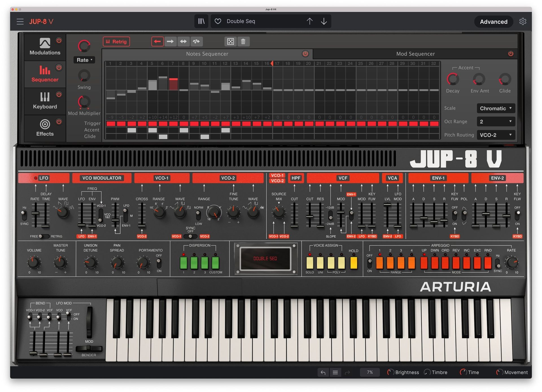Favorite the preset with the heart icon
Viewport: 542px width, 392px height.
tap(218, 21)
